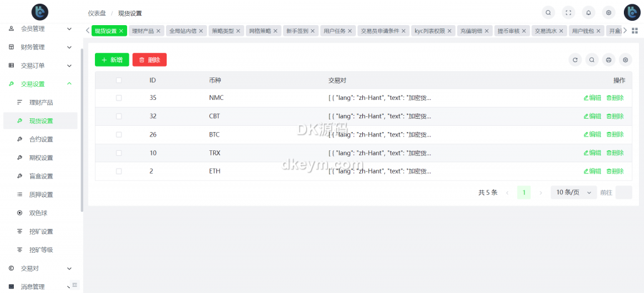Open table column settings gear icon
This screenshot has height=293, width=644.
[x=625, y=60]
